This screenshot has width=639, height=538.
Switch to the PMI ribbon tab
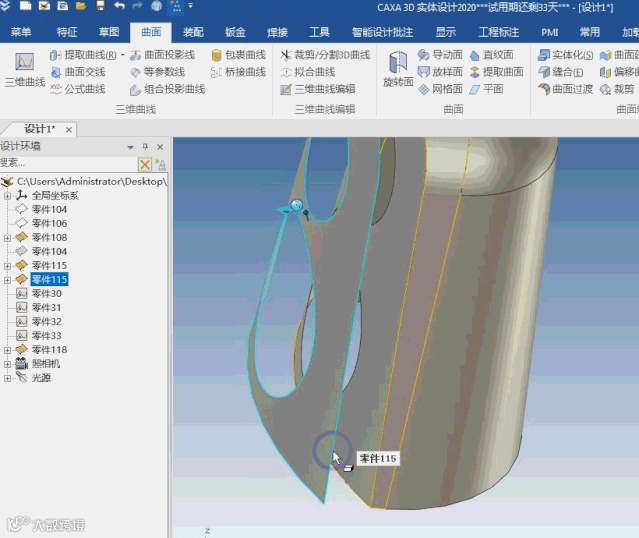click(x=550, y=32)
